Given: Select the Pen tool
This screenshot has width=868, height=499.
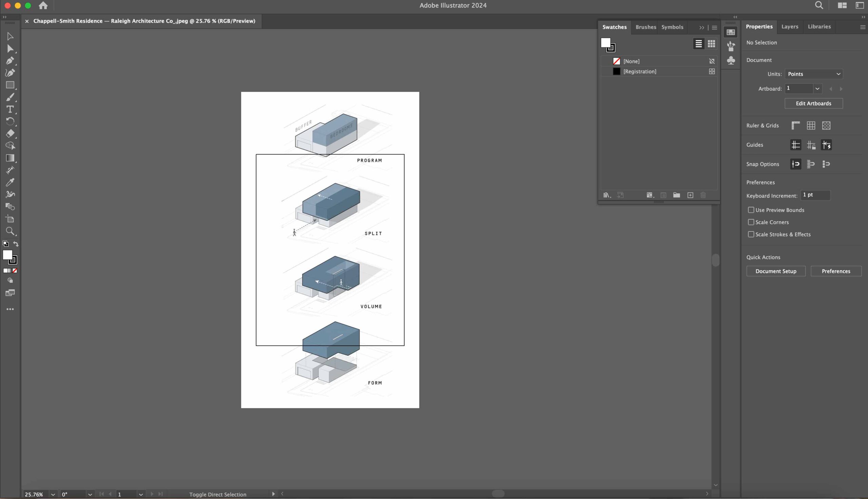Looking at the screenshot, I should pyautogui.click(x=10, y=61).
